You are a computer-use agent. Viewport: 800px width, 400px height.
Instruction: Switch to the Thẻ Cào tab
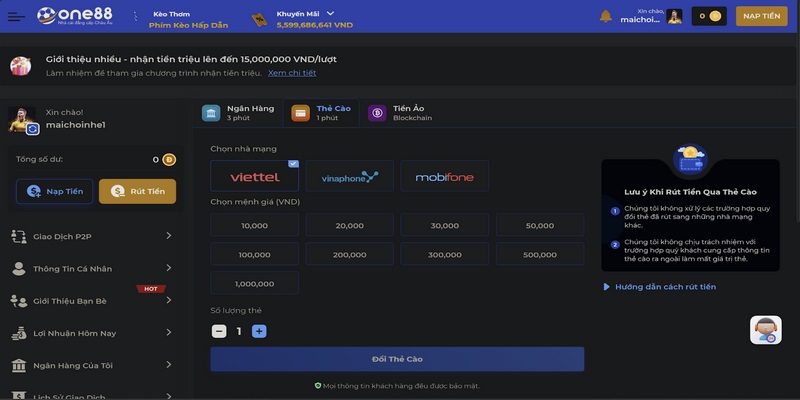(x=321, y=113)
